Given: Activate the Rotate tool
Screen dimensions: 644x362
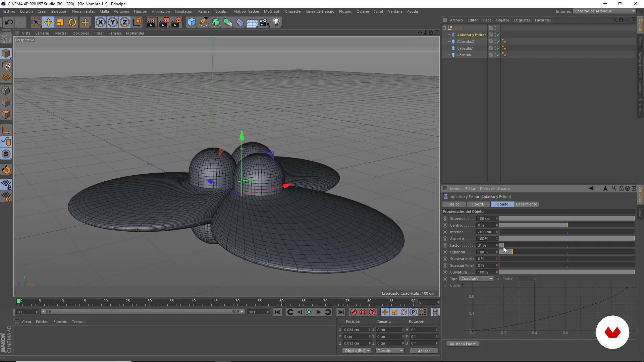Looking at the screenshot, I should pyautogui.click(x=72, y=22).
